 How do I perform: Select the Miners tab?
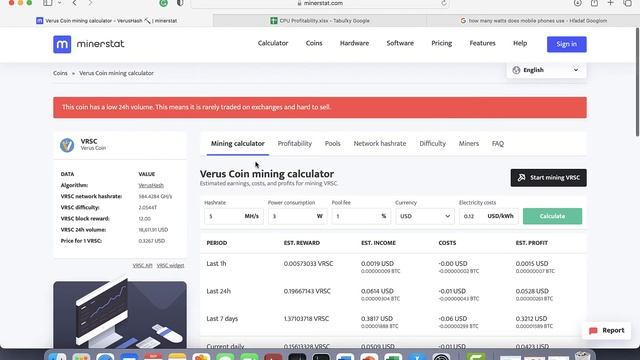469,144
